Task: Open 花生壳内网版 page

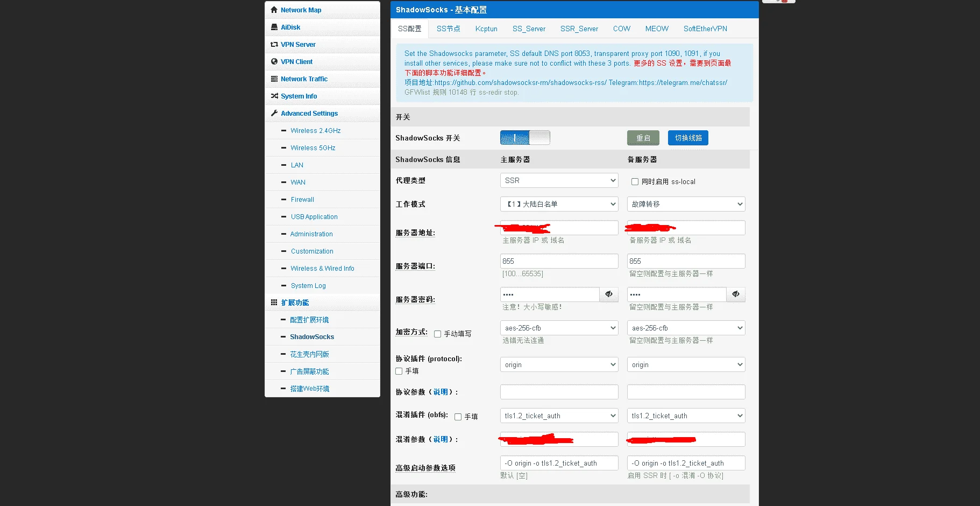Action: (309, 354)
